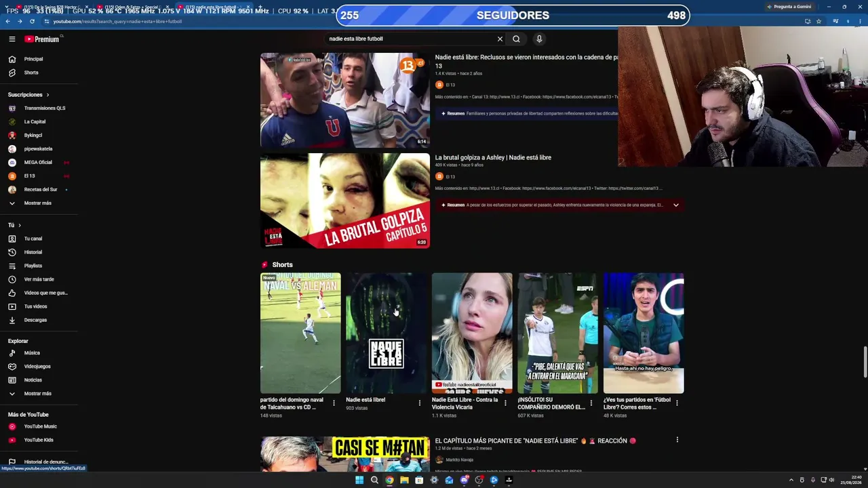868x488 pixels.
Task: Open the YouTube guide hamburger menu
Action: tap(12, 39)
